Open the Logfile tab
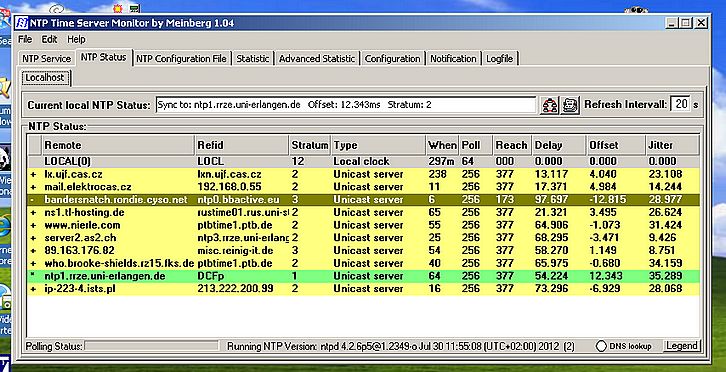The image size is (726, 372). [500, 59]
